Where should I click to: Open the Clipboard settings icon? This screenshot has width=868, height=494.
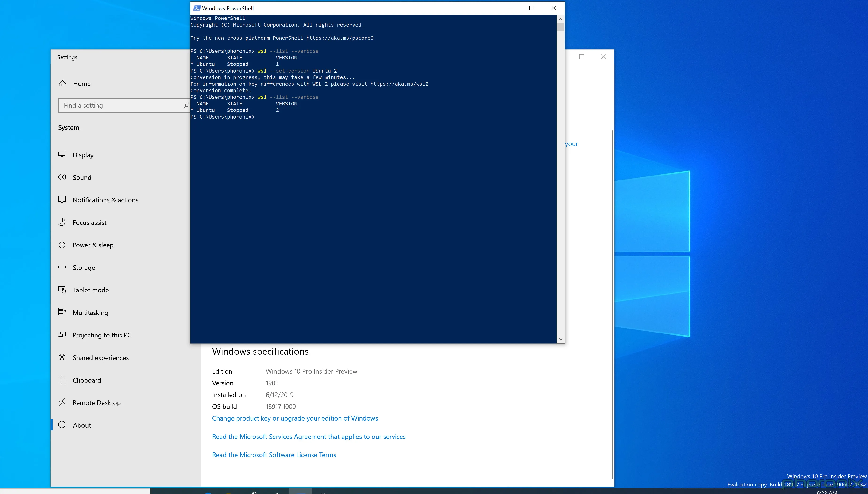(x=62, y=380)
